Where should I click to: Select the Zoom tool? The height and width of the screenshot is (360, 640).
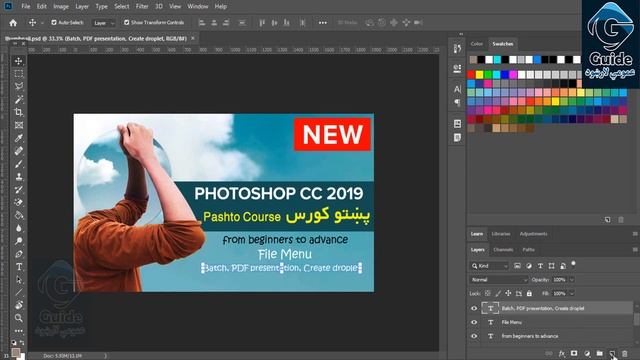[18, 318]
